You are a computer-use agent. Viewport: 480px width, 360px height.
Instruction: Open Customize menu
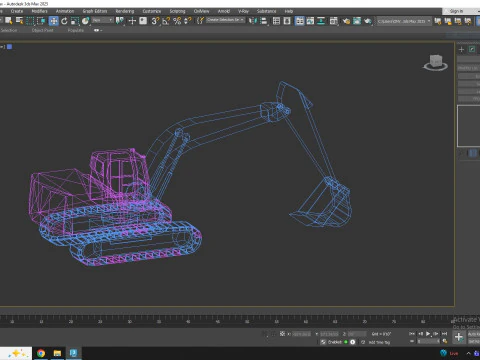152,11
